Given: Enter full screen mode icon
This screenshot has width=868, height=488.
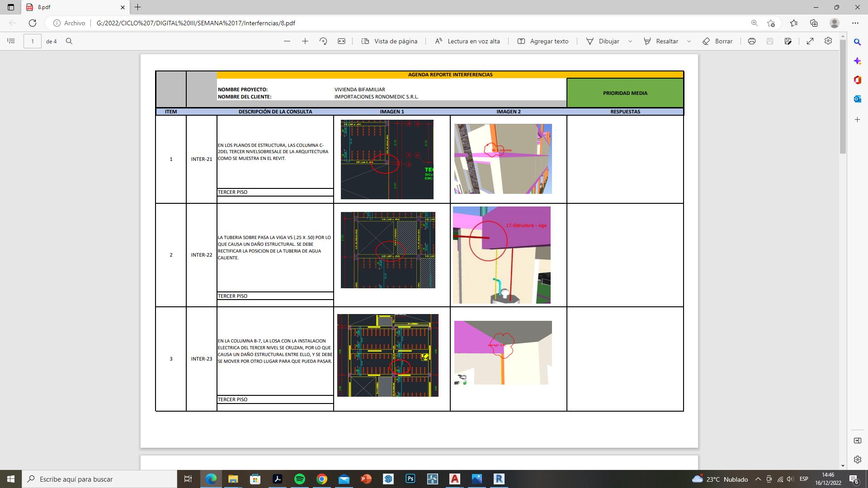Looking at the screenshot, I should 810,41.
